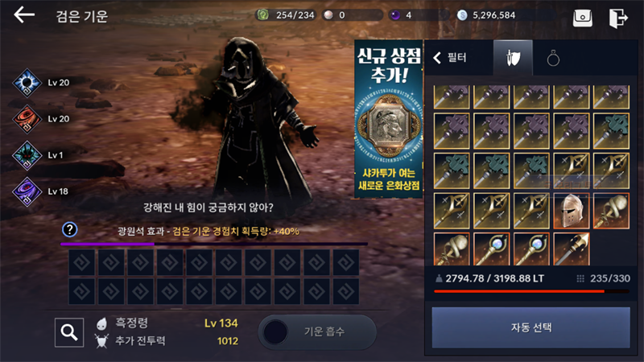Click the magnifying glass search button

(69, 332)
